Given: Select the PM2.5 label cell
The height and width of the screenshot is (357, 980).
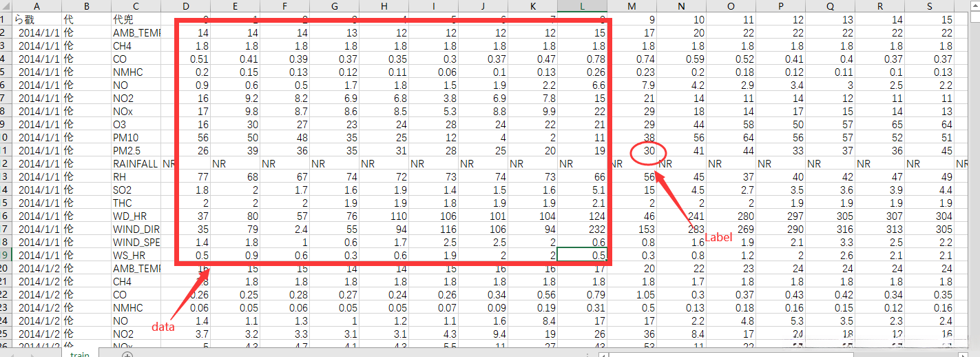Looking at the screenshot, I should pos(136,150).
